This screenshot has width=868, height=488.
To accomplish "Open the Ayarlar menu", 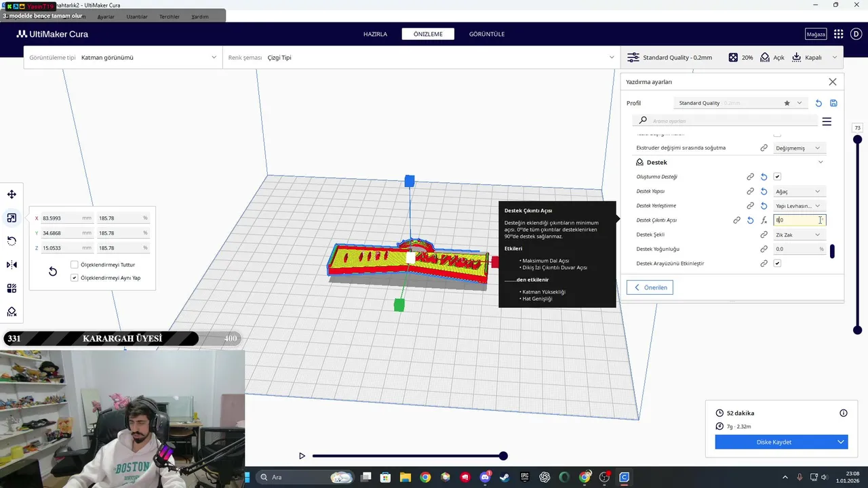I will 106,16.
